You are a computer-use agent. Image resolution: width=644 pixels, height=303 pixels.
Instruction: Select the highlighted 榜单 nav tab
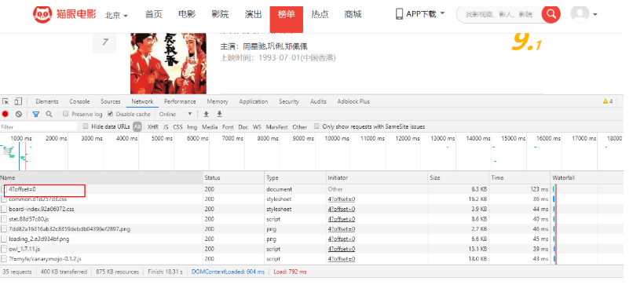coord(287,19)
